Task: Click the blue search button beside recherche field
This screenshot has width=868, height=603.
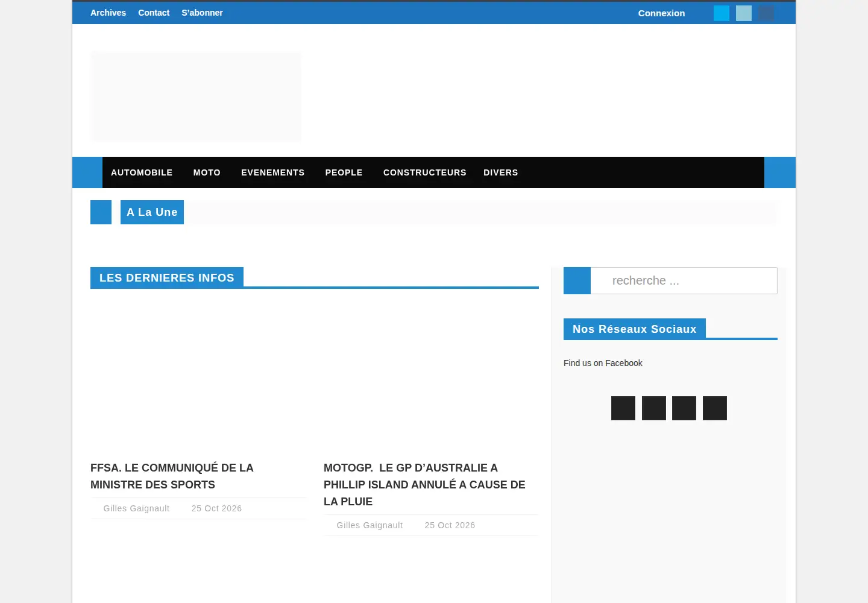Action: click(x=577, y=280)
